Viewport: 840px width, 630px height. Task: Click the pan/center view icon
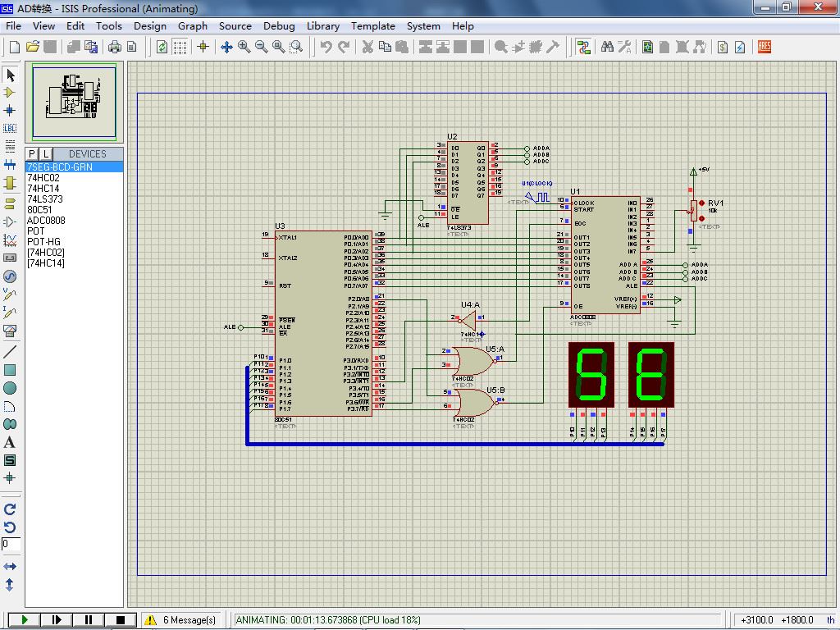pyautogui.click(x=226, y=47)
